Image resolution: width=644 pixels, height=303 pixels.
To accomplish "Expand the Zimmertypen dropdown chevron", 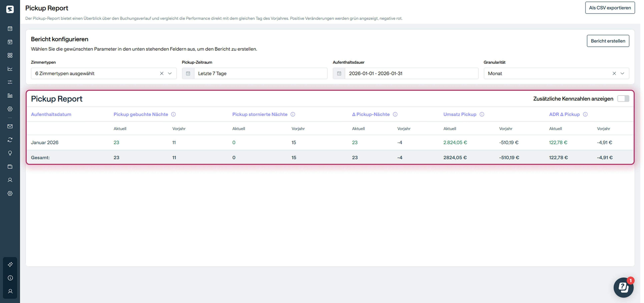I will tap(170, 73).
